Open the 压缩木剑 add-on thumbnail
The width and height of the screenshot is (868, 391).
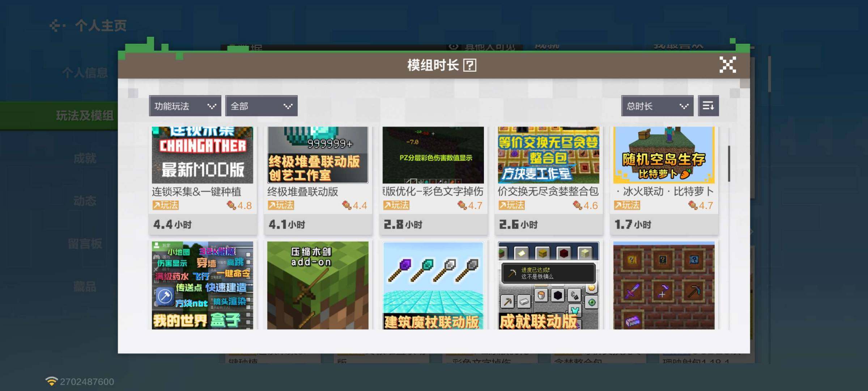[318, 286]
